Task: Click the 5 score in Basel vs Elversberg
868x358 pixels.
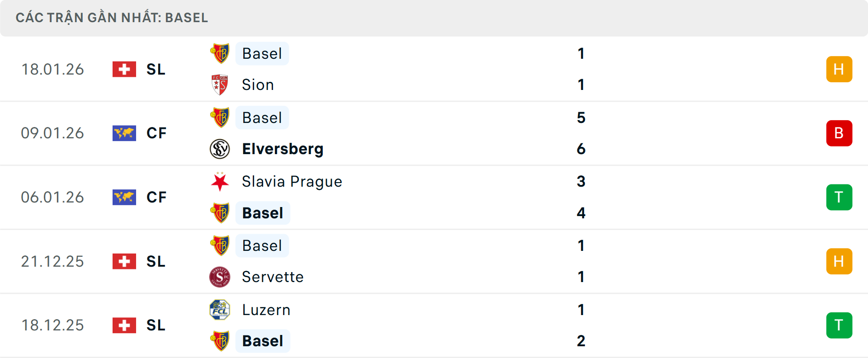Action: pyautogui.click(x=581, y=118)
